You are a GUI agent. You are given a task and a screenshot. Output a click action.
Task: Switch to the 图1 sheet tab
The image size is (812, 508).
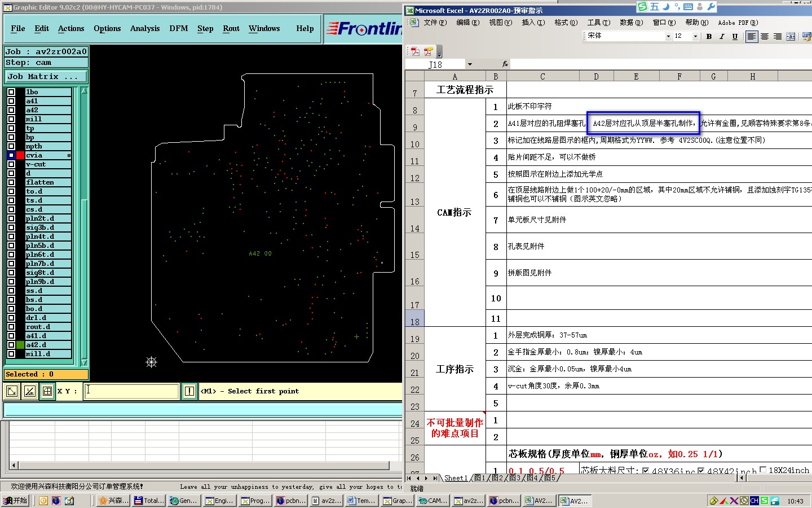[x=479, y=478]
